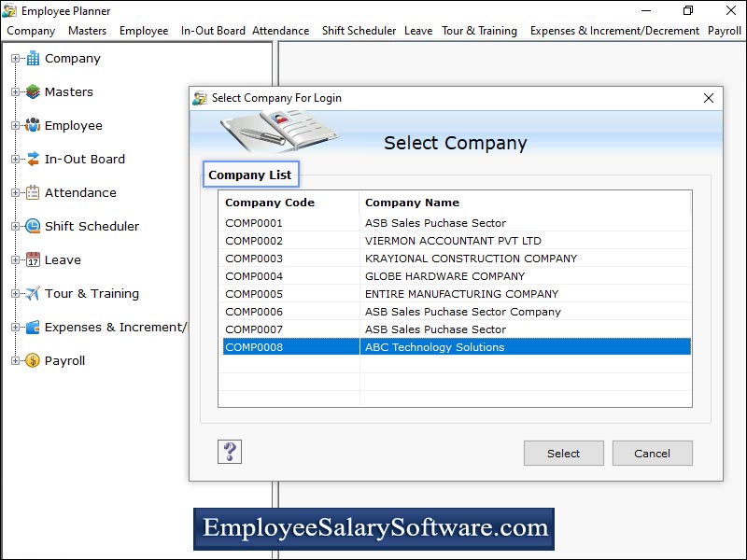Viewport: 747px width, 560px height.
Task: Expand the Attendance tree node
Action: click(15, 192)
